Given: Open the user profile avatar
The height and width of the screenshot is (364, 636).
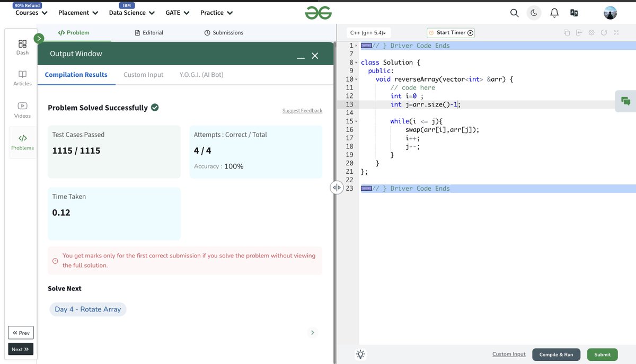Looking at the screenshot, I should (611, 13).
